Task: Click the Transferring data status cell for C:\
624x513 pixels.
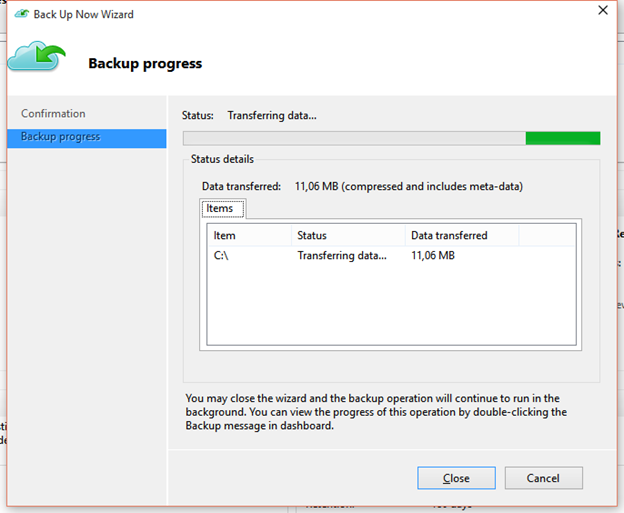Action: [x=341, y=256]
